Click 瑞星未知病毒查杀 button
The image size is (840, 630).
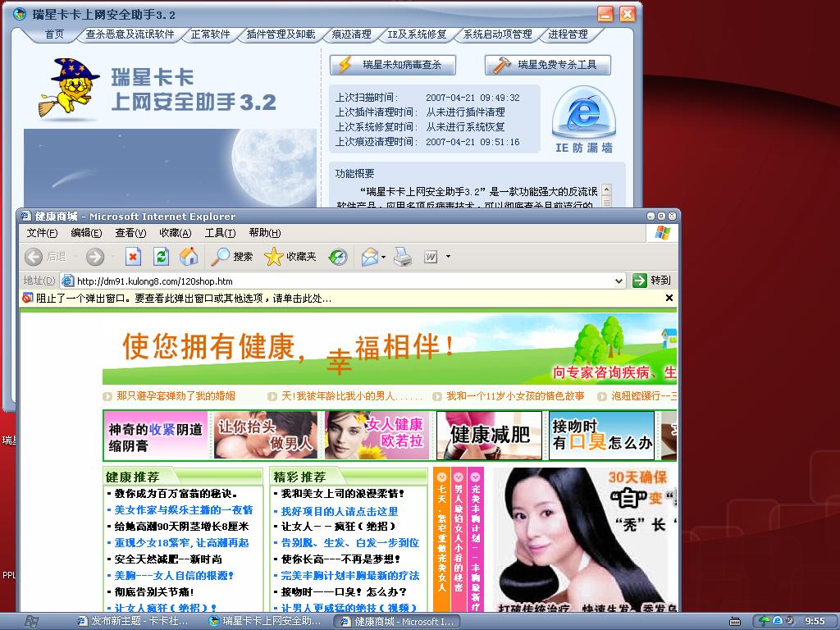point(393,65)
